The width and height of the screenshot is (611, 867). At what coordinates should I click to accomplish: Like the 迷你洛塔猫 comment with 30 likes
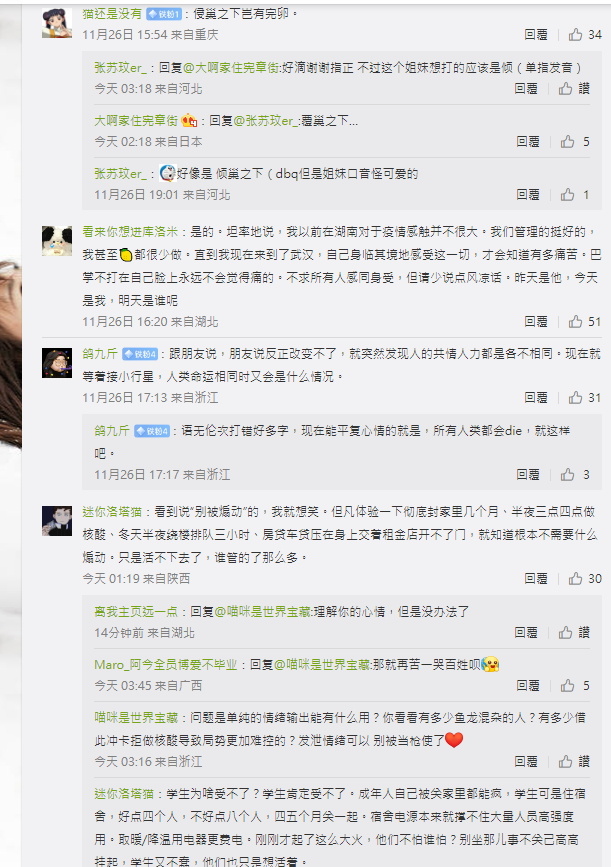[585, 579]
